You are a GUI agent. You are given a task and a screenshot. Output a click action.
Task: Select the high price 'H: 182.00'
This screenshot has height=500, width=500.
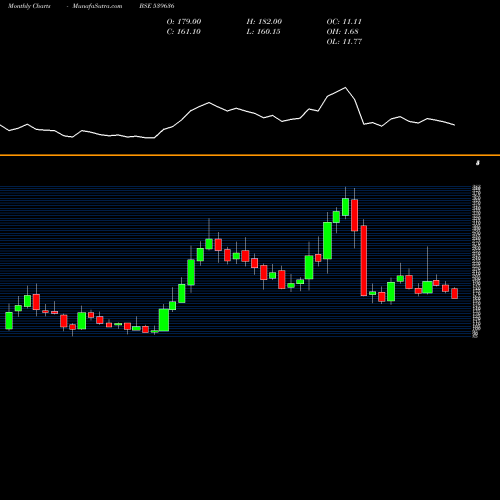pos(264,21)
